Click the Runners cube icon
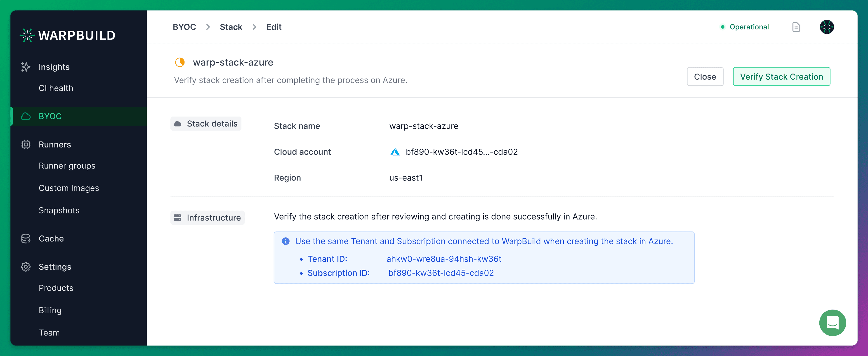This screenshot has width=868, height=356. 26,144
